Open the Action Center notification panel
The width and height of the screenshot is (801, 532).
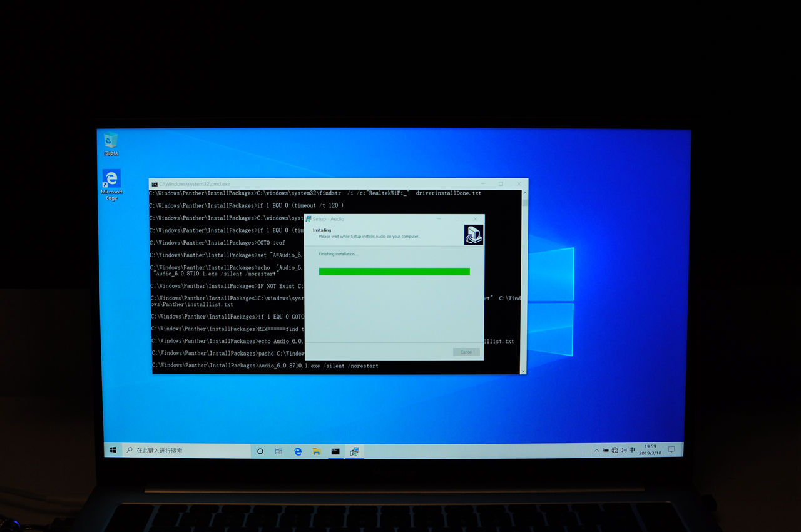coord(671,450)
